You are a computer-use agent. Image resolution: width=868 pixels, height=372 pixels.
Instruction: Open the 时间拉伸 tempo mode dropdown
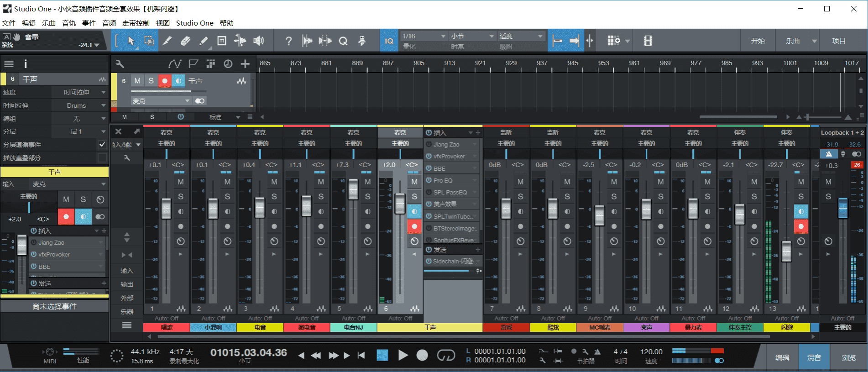pyautogui.click(x=80, y=92)
